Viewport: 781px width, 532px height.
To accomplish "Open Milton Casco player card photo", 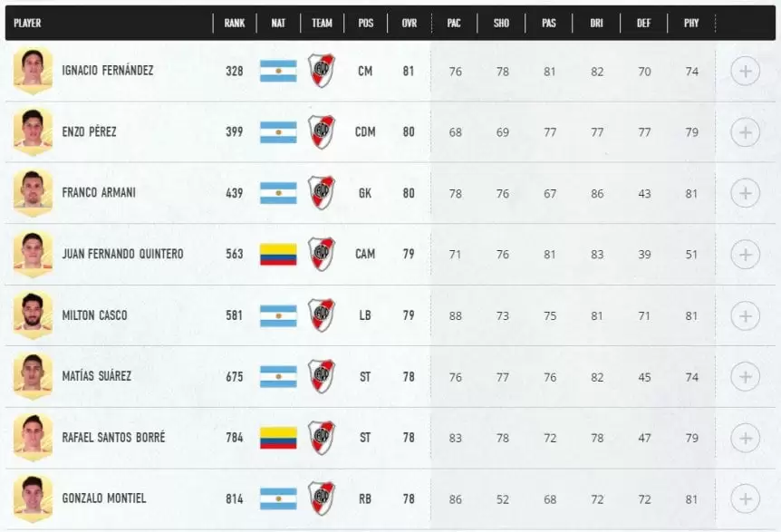I will pyautogui.click(x=33, y=315).
